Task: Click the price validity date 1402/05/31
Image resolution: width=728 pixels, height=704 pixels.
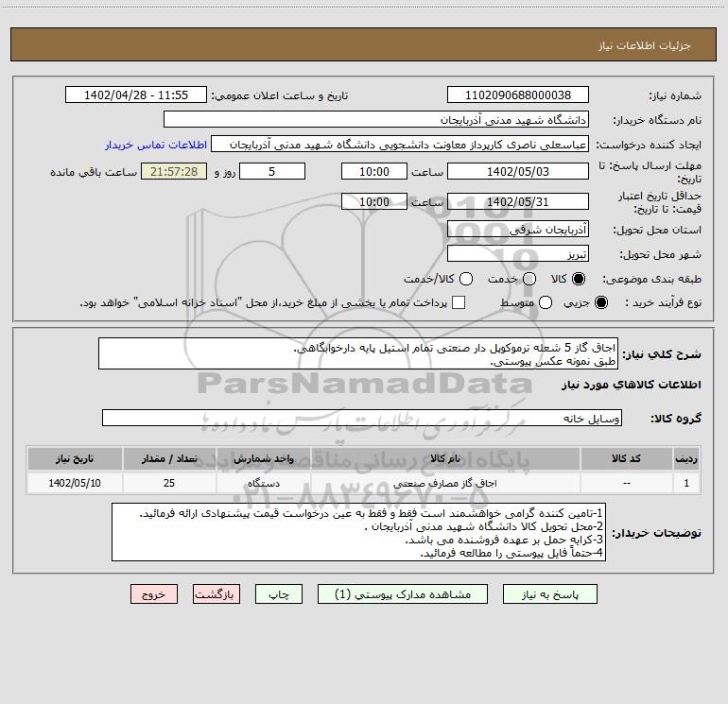Action: pos(518,201)
